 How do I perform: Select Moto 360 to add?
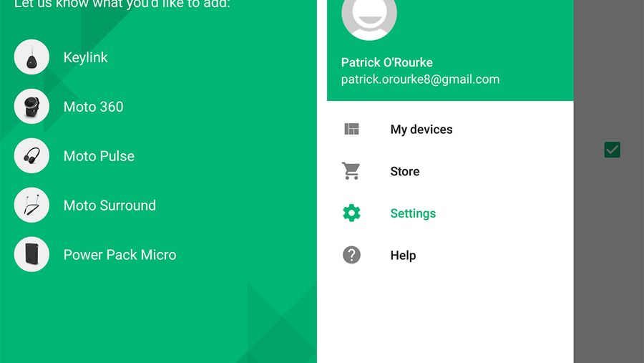click(93, 107)
